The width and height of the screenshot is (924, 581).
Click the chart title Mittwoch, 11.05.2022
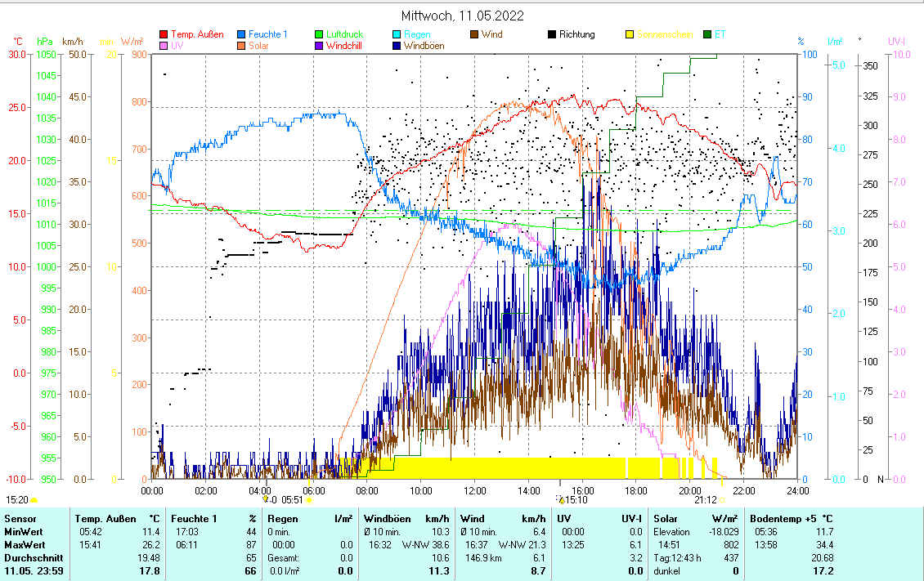point(462,16)
